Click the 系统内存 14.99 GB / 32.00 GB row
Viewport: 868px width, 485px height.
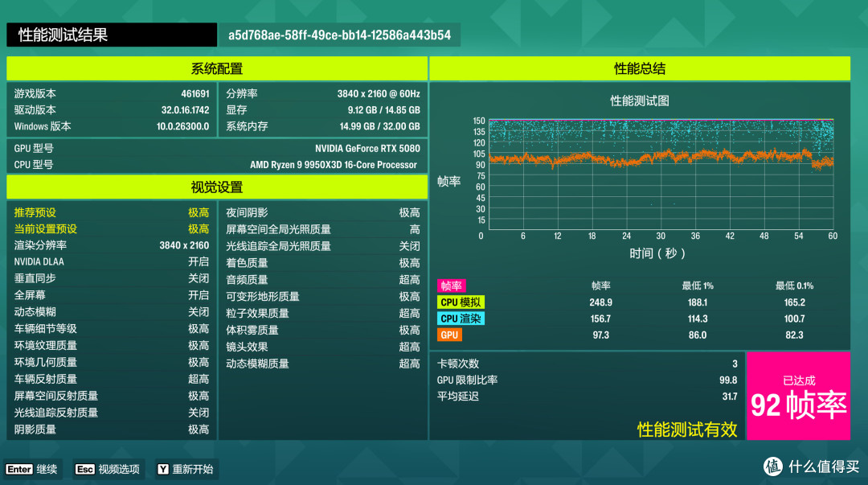click(x=323, y=126)
